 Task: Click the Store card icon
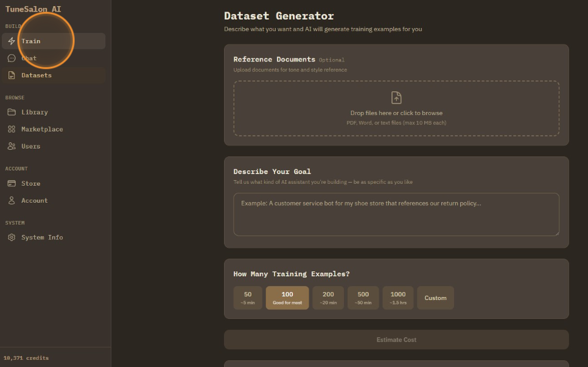(x=12, y=183)
